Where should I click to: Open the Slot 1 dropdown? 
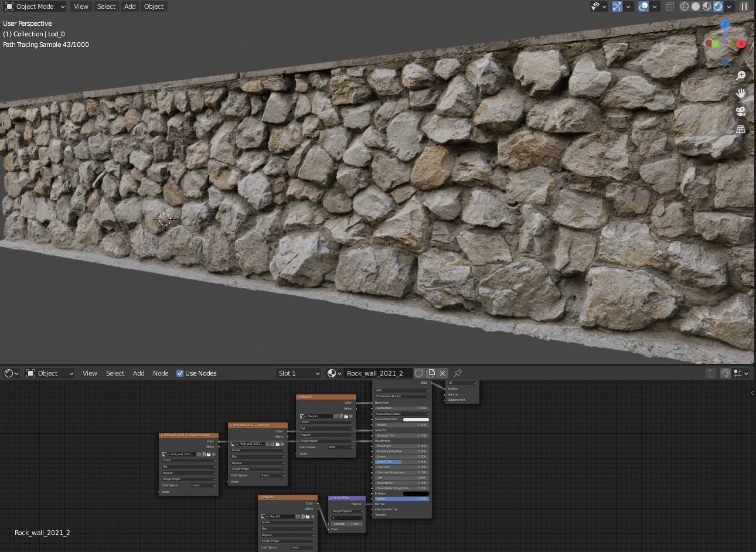(299, 373)
